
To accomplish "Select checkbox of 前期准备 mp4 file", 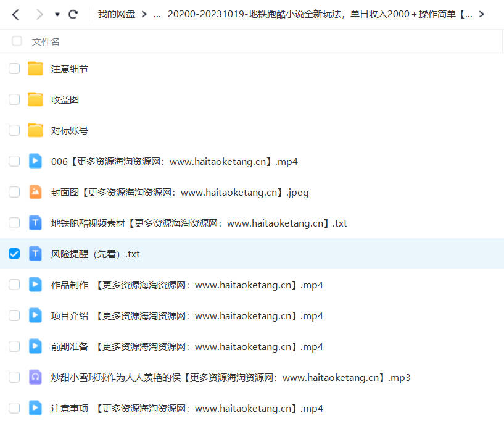I will click(x=14, y=346).
